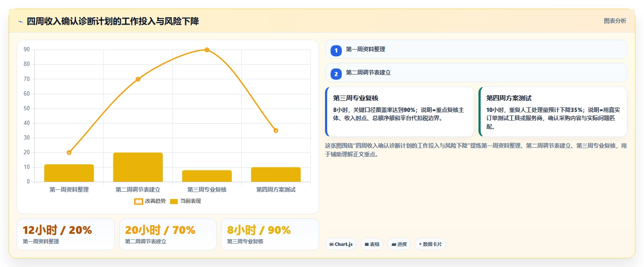Click x-axis label 第四周方案测试
This screenshot has width=644, height=267.
[x=276, y=189]
